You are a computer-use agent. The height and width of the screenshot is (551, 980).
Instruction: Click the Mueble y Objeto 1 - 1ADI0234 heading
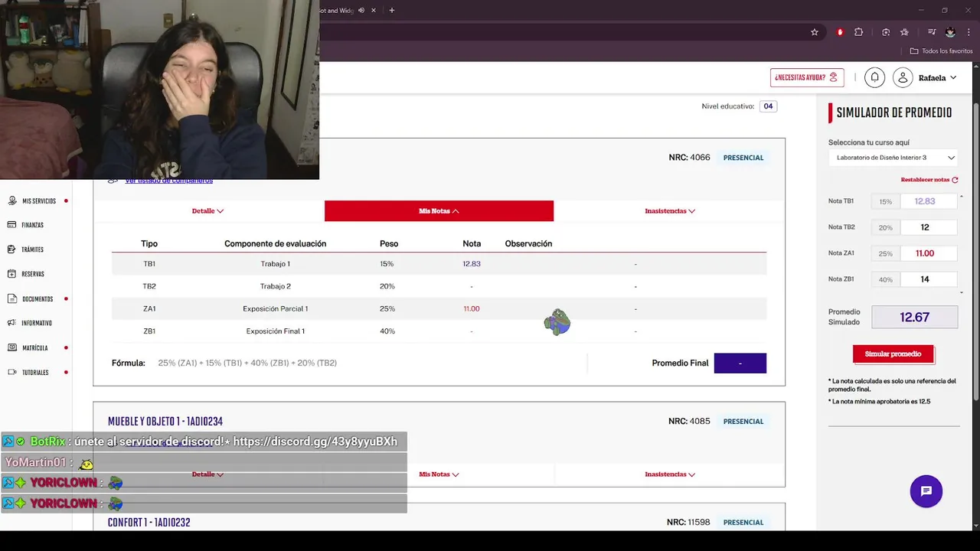165,422
